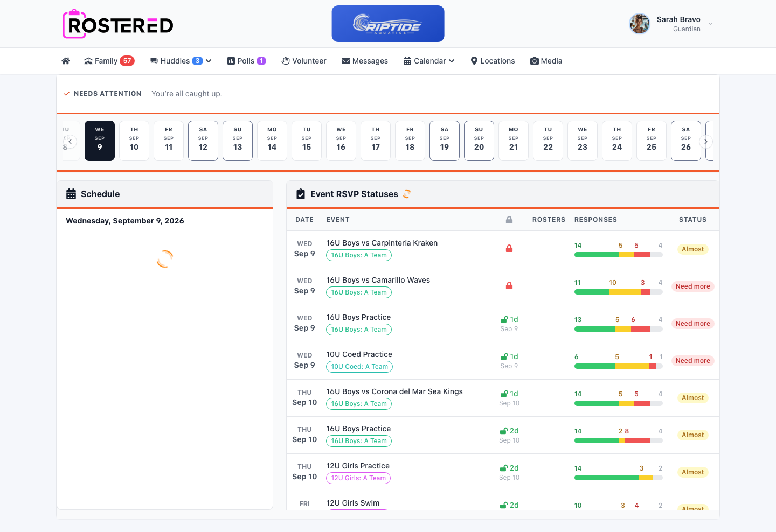The height and width of the screenshot is (532, 776).
Task: Go to the Home icon
Action: tap(66, 61)
